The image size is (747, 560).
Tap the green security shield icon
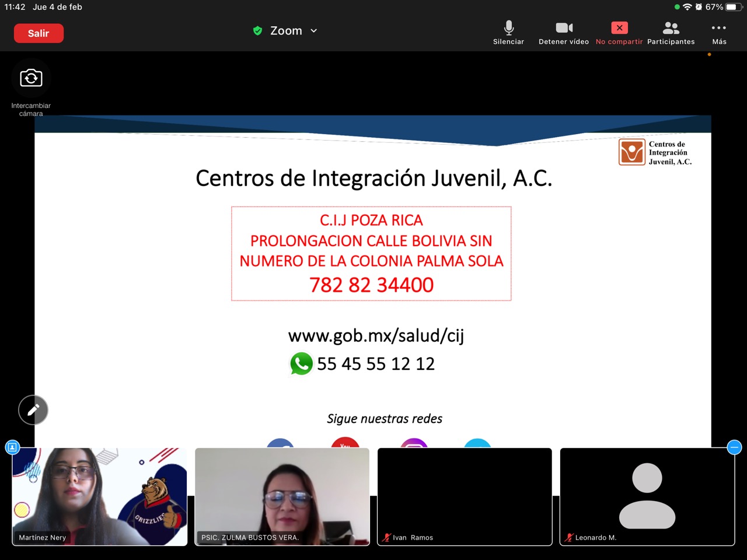point(257,31)
